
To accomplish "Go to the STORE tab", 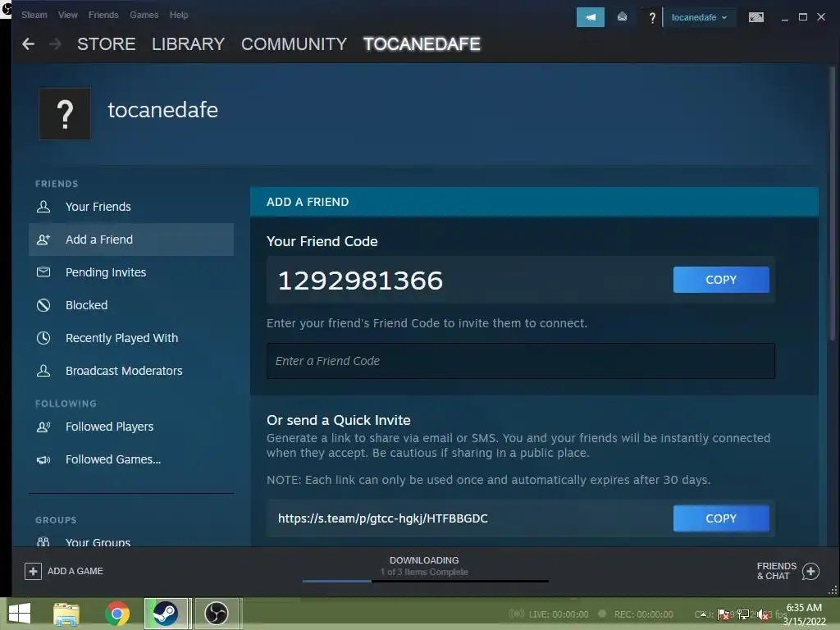I will click(x=107, y=44).
